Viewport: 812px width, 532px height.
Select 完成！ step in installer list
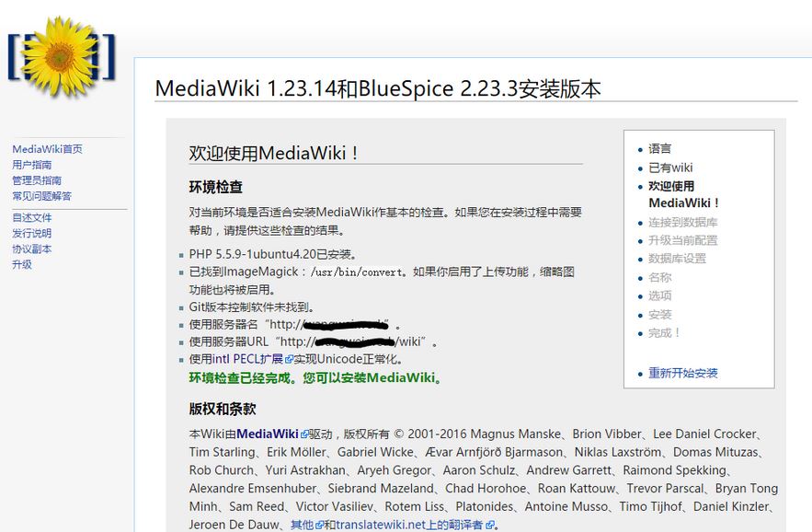click(x=664, y=333)
